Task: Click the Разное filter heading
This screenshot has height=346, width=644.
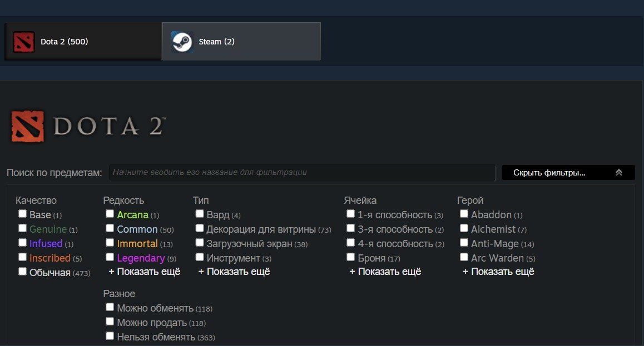Action: coord(119,294)
